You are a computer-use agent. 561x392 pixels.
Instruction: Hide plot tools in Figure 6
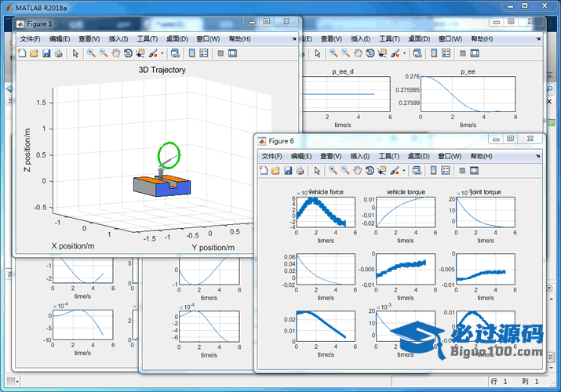click(x=462, y=170)
